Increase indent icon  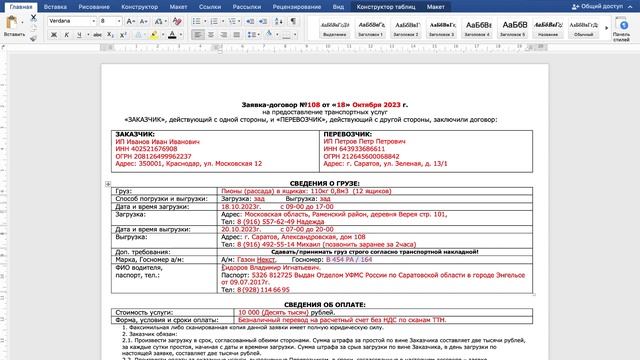coord(263,21)
